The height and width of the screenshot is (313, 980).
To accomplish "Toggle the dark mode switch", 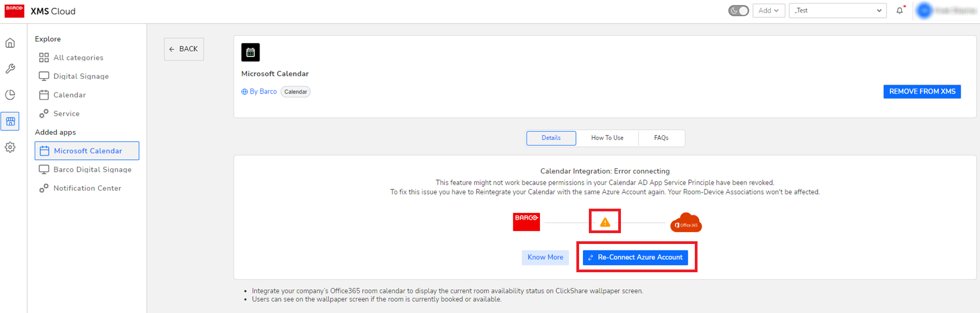I will point(738,10).
